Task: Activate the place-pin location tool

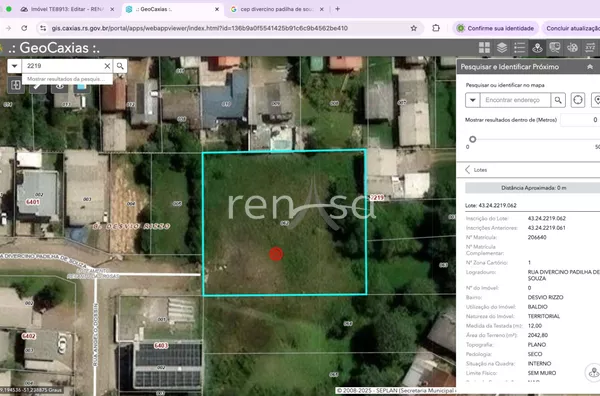Action: pos(596,100)
